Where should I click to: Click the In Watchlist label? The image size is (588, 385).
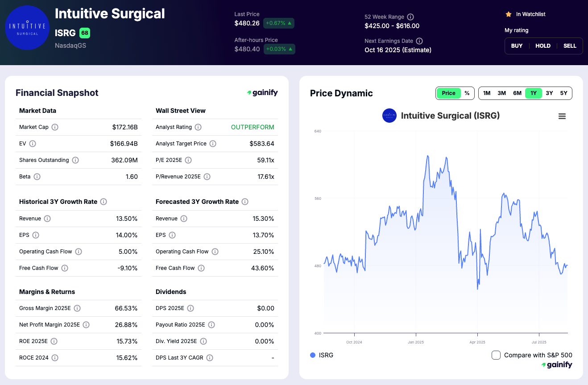(x=531, y=14)
